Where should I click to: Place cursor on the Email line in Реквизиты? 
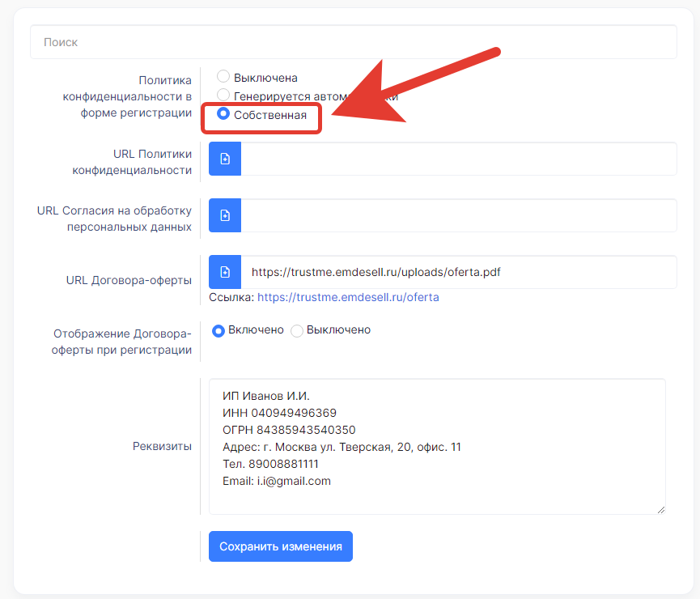tap(277, 481)
